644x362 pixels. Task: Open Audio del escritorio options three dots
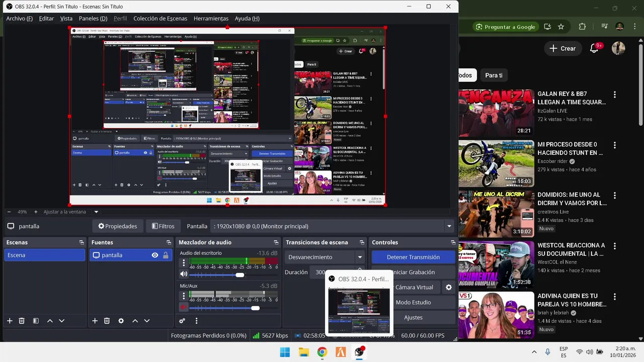pos(184,262)
